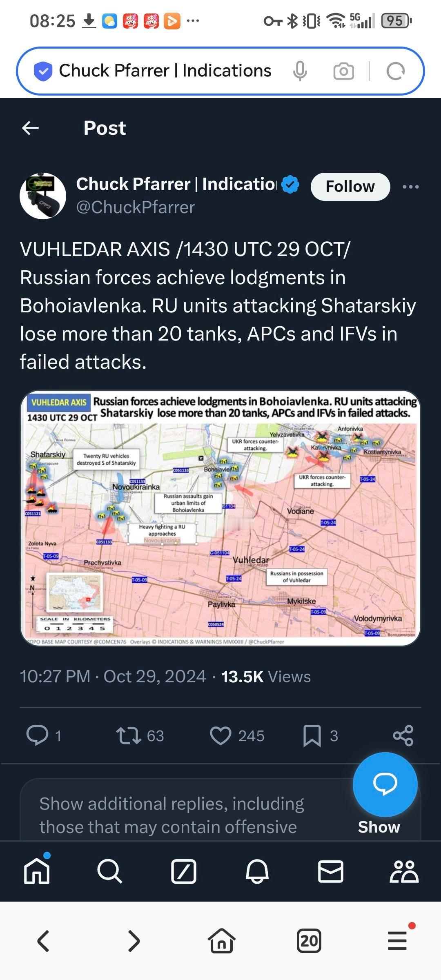Share the post via share icon
Image resolution: width=441 pixels, height=980 pixels.
coord(403,735)
